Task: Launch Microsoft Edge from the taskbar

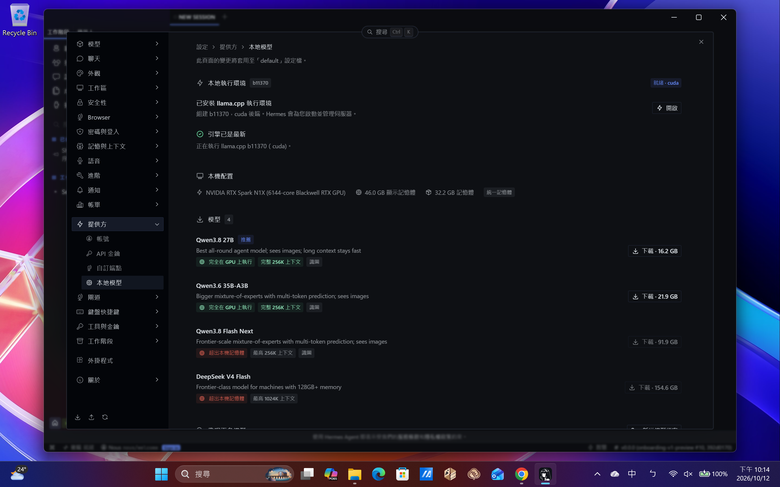Action: pos(379,474)
